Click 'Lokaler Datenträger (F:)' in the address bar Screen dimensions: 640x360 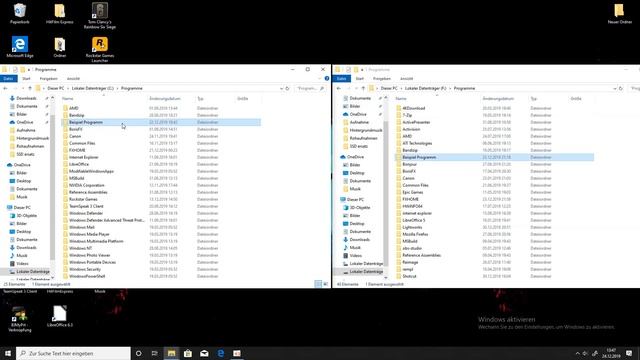pyautogui.click(x=426, y=88)
